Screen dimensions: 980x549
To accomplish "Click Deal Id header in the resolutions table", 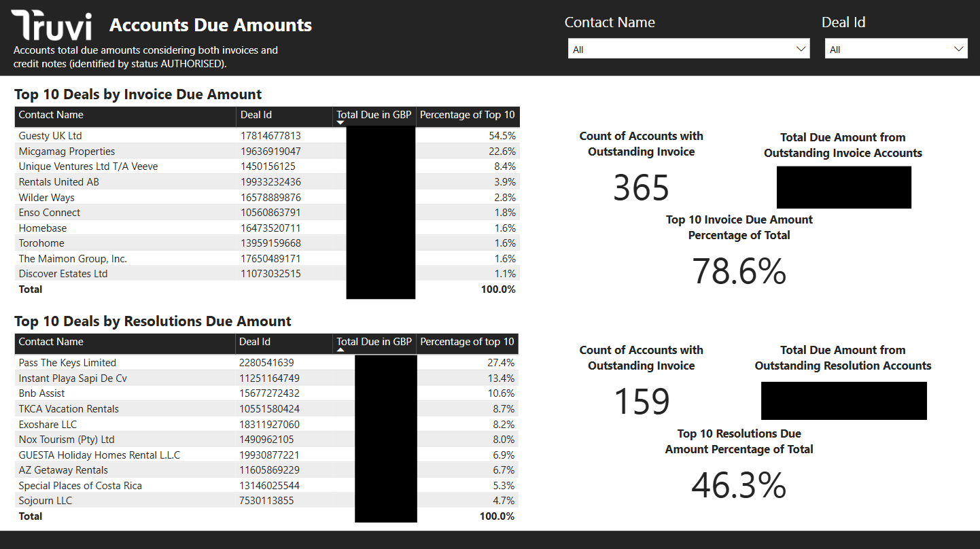I will [x=255, y=342].
